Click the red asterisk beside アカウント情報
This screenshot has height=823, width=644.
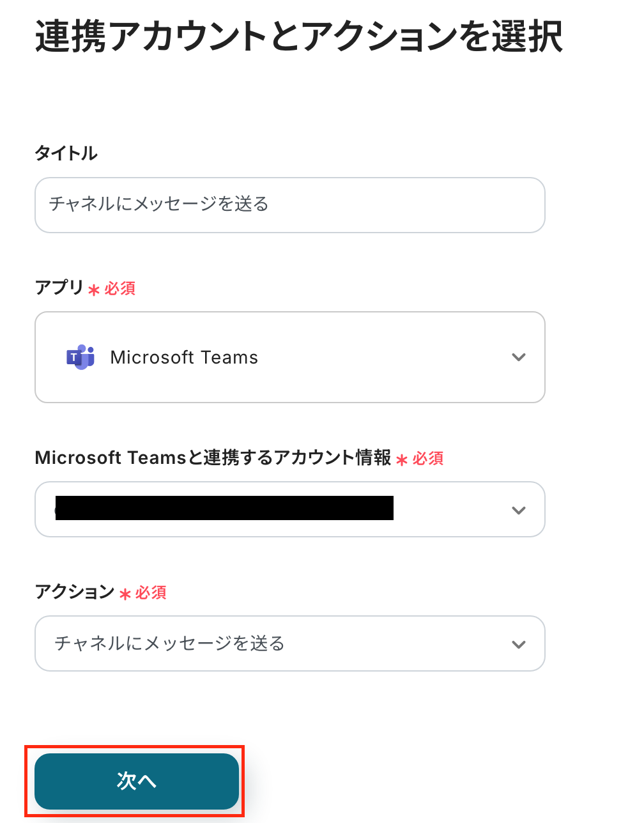(402, 460)
